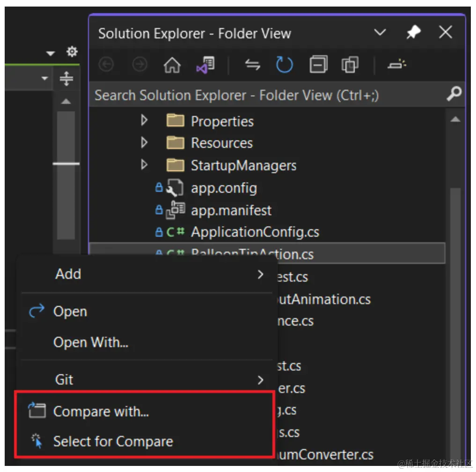
Task: Click the editor vertical scrollbar track
Action: [66, 175]
